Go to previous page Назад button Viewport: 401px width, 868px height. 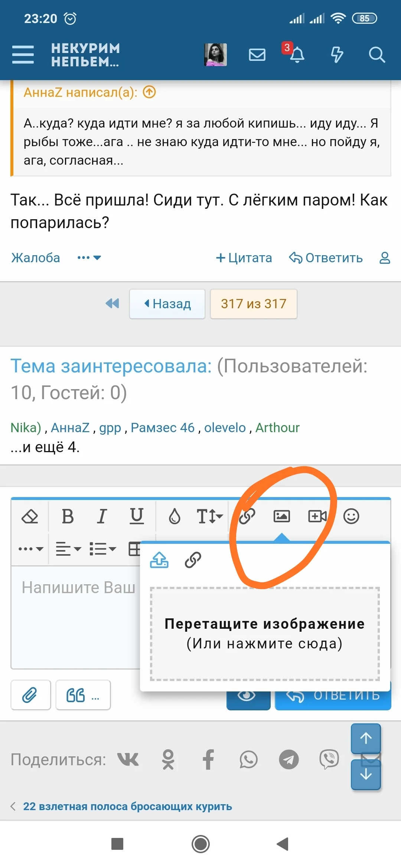click(167, 304)
